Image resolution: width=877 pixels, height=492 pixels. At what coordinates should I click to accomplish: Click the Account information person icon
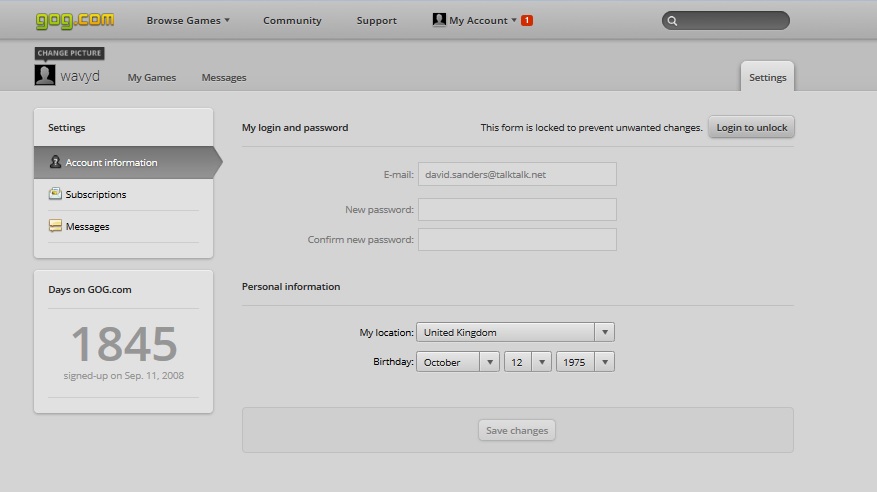[55, 162]
